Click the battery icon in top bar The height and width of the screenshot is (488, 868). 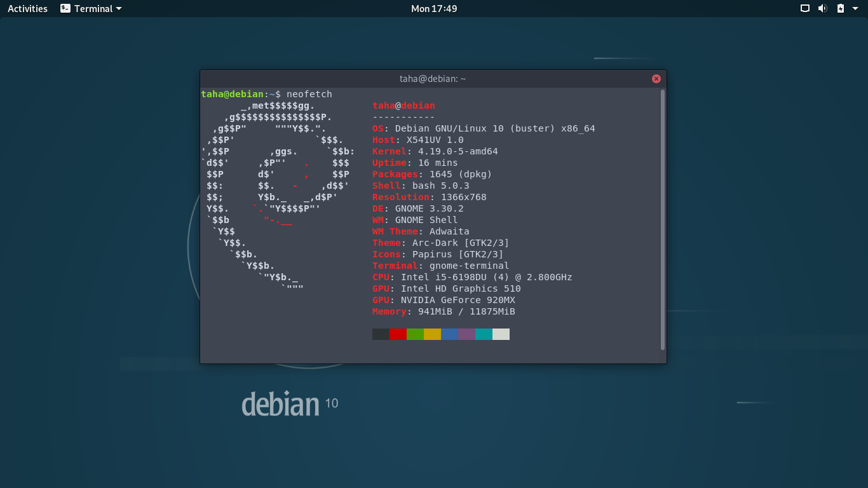click(840, 8)
